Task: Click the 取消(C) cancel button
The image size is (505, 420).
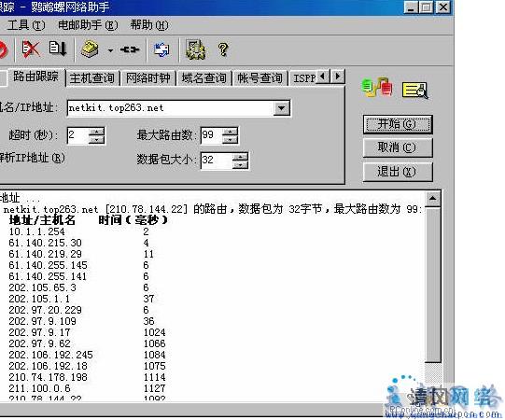Action: pyautogui.click(x=398, y=147)
